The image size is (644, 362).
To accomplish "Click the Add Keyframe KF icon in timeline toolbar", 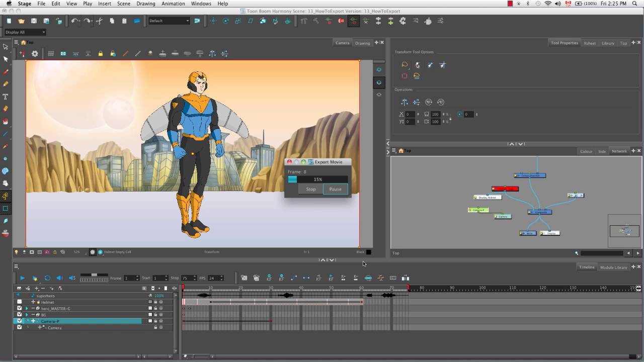I will pyautogui.click(x=269, y=278).
